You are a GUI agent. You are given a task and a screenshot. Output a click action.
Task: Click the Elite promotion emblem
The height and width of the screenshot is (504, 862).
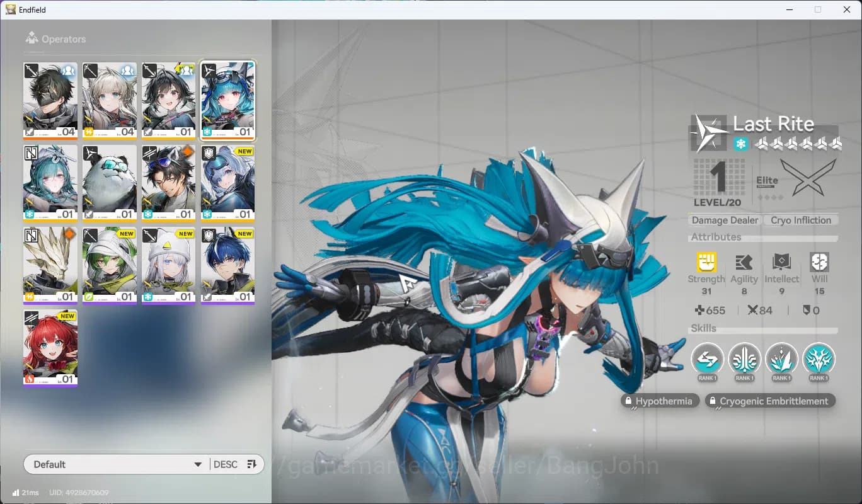[808, 178]
